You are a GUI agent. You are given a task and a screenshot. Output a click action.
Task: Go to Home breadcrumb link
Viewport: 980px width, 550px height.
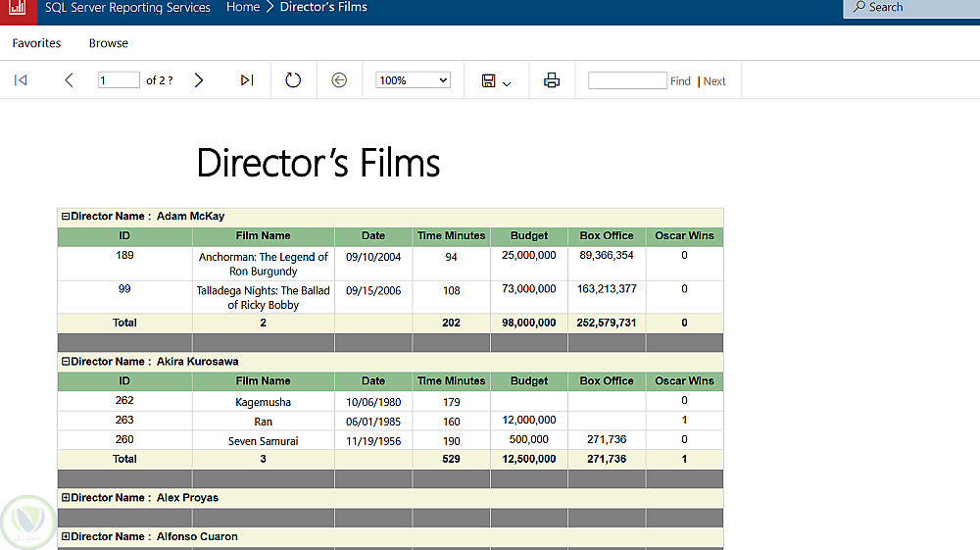pos(243,8)
